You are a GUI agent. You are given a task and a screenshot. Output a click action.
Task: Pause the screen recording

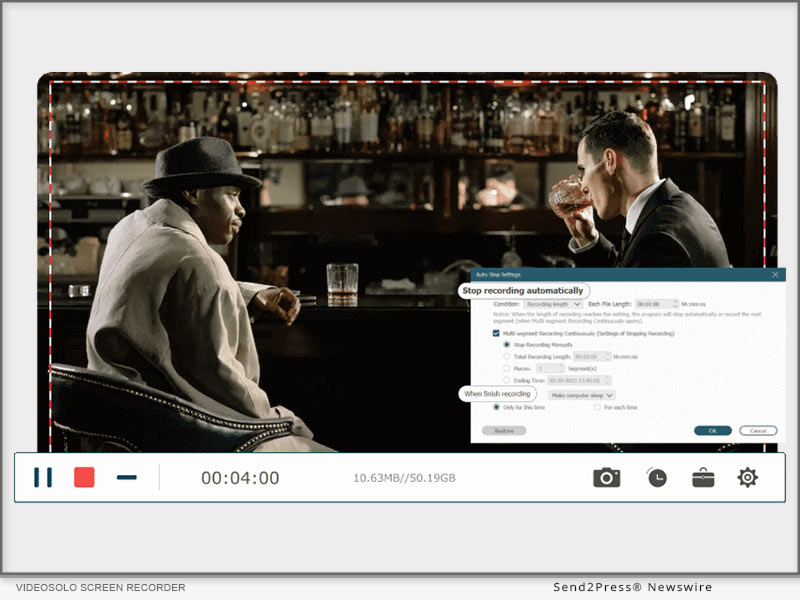click(43, 478)
